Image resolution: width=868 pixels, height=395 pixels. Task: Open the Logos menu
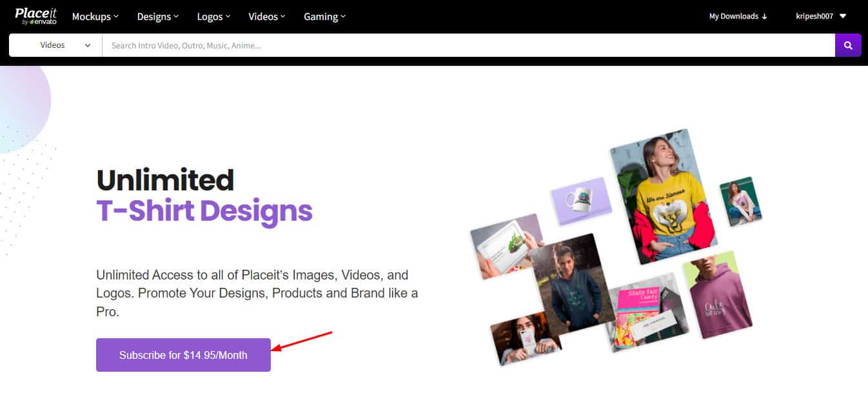pos(213,17)
